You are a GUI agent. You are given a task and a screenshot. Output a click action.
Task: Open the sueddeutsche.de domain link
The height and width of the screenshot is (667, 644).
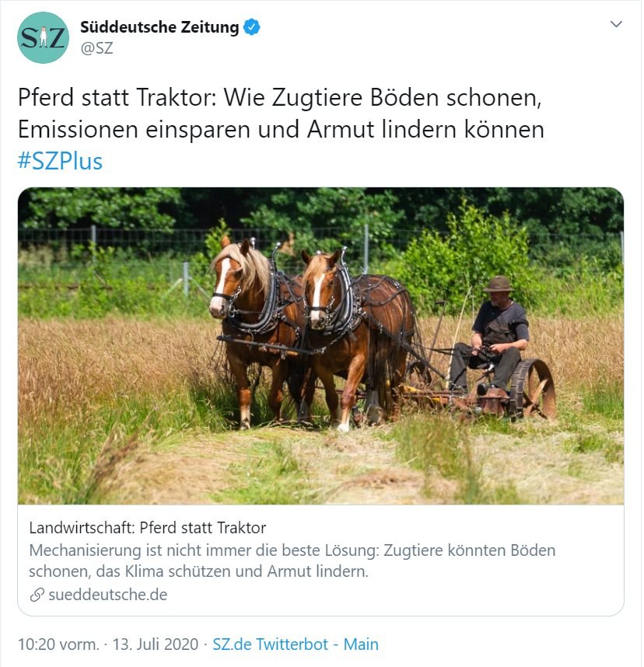click(x=107, y=595)
